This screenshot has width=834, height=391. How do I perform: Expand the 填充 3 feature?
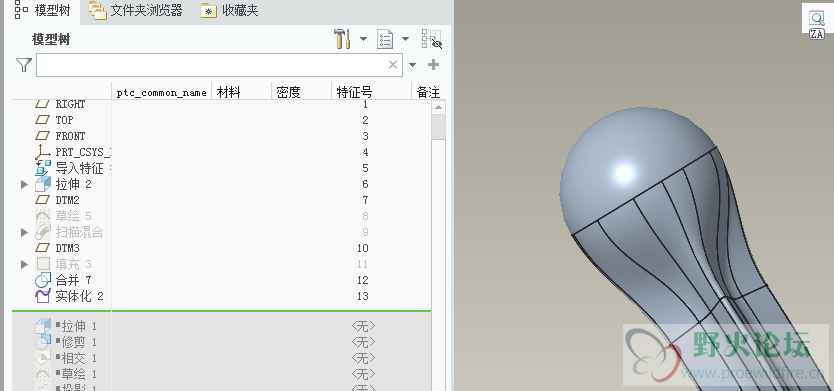pyautogui.click(x=24, y=264)
